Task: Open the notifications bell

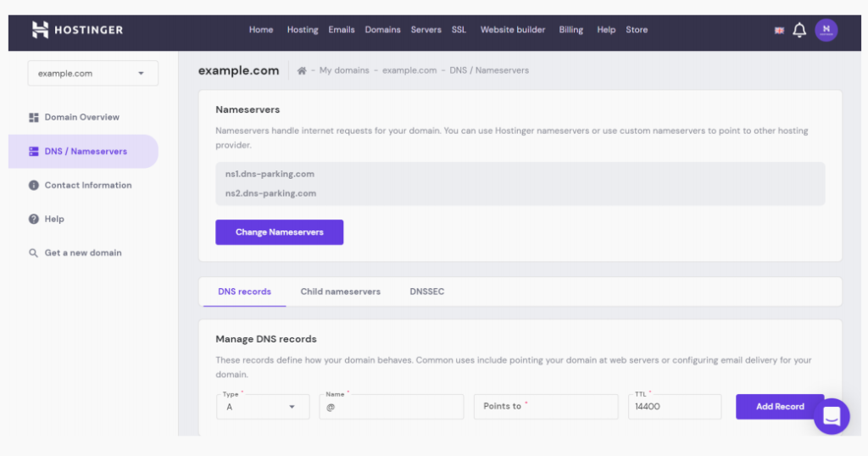Action: (798, 30)
